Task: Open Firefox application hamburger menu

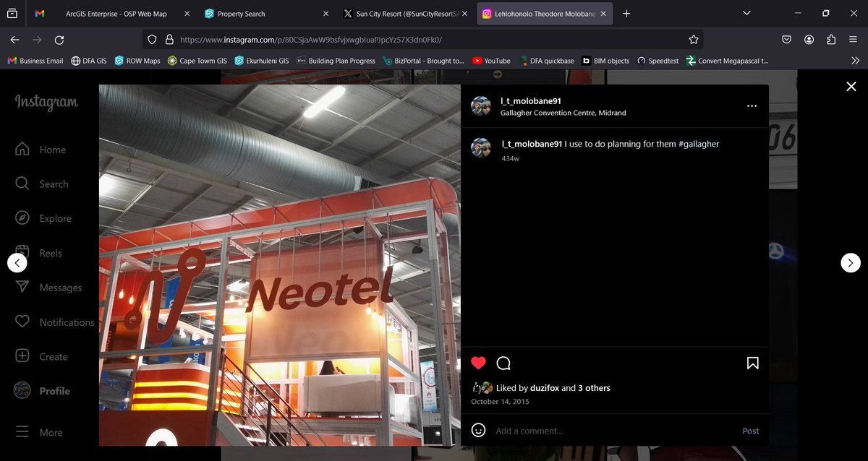Action: (854, 40)
